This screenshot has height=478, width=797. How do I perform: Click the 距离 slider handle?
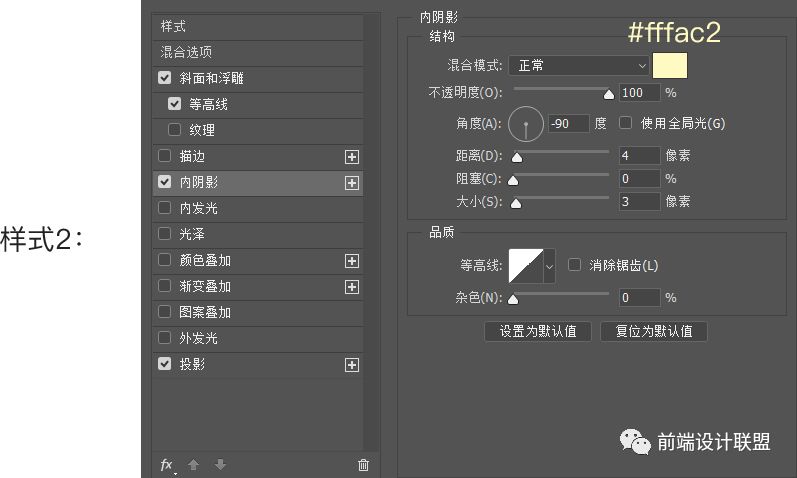point(517,157)
